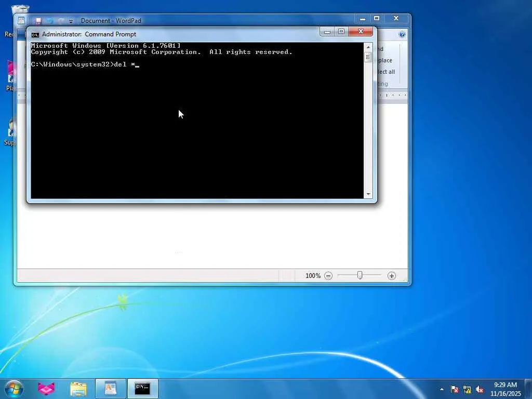Click the Save icon in WordPad's quick access toolbar
532x399 pixels.
tap(38, 21)
